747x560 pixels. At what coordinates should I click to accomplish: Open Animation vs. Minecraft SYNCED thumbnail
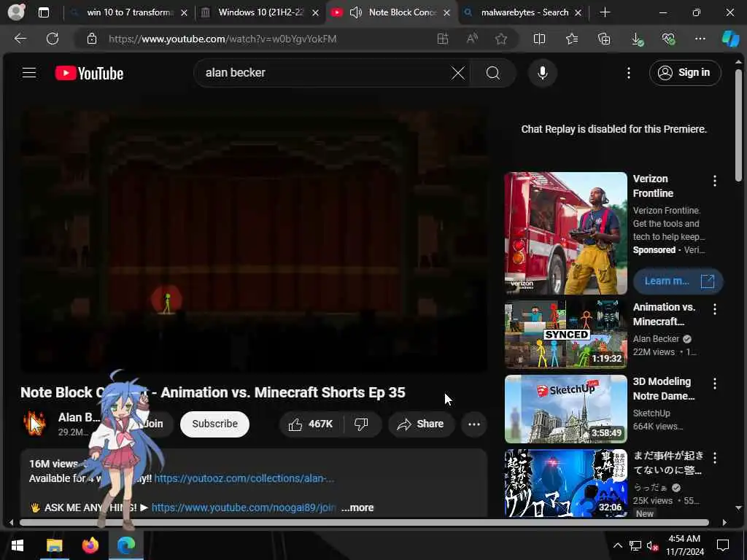[x=565, y=334]
